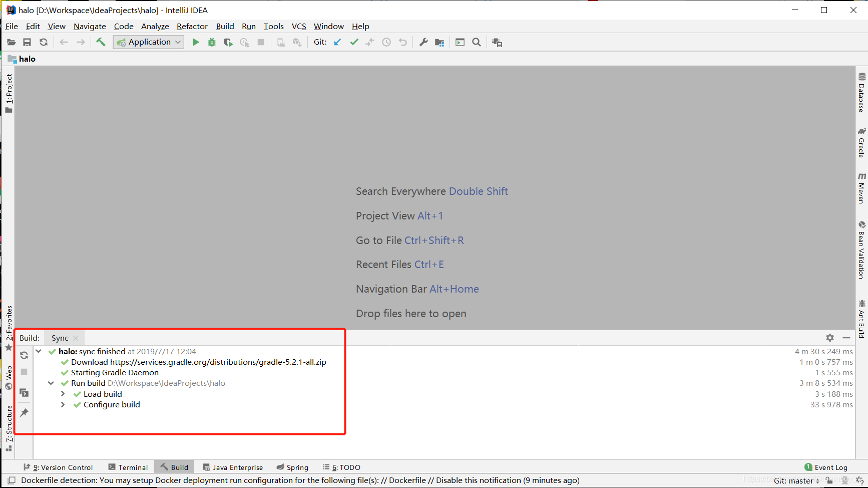868x488 pixels.
Task: Click the green Run button
Action: [196, 43]
